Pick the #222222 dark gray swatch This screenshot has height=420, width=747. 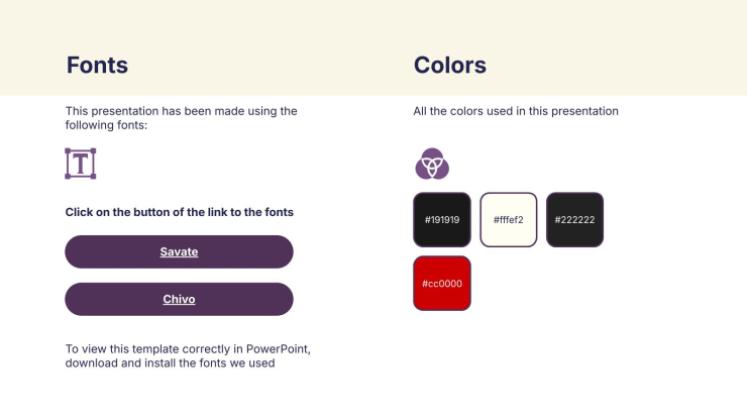tap(575, 219)
